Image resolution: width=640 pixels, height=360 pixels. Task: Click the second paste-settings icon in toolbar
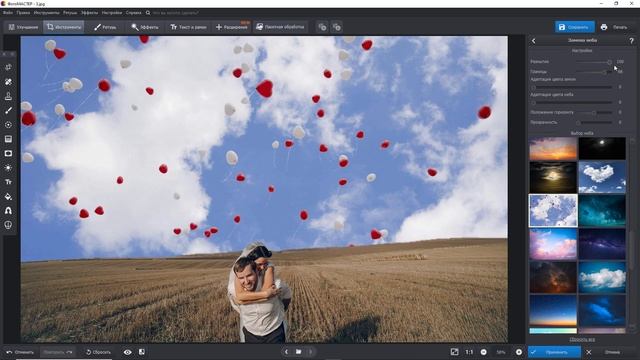pos(337,27)
